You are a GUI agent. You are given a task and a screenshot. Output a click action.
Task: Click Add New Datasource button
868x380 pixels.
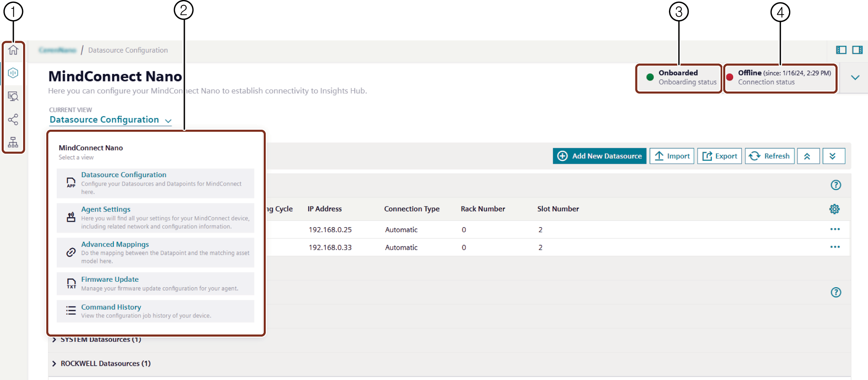[x=599, y=156]
